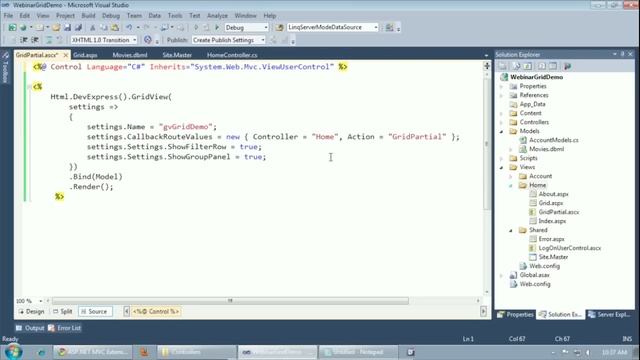Collapse the Views folder

coord(502,167)
